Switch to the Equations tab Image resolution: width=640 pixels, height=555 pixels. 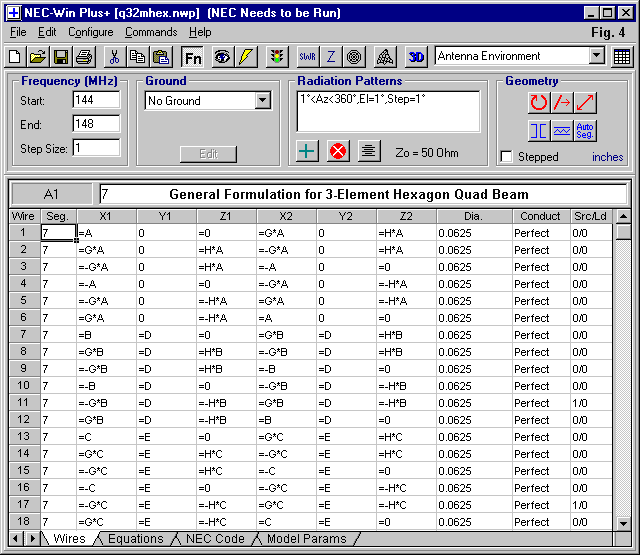[135, 539]
